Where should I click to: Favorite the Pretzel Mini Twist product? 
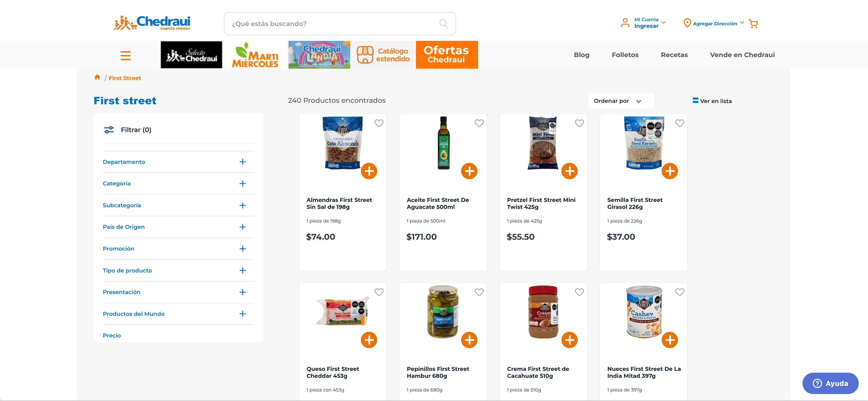tap(579, 123)
